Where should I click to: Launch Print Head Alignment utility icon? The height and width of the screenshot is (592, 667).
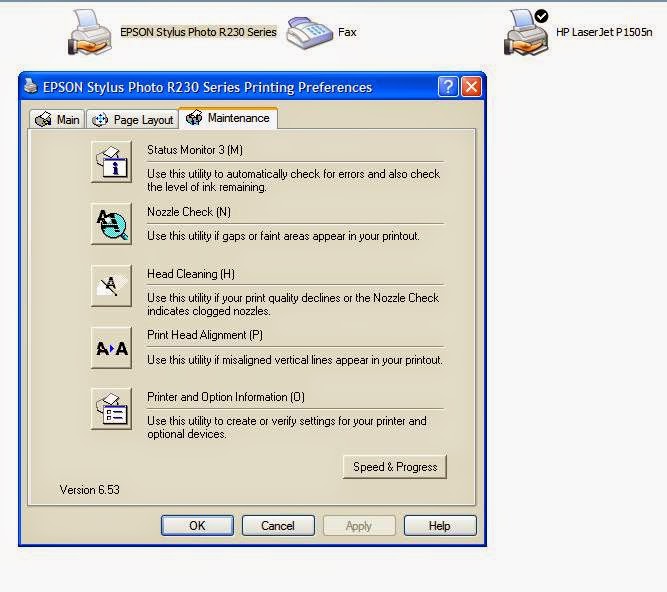pyautogui.click(x=111, y=348)
